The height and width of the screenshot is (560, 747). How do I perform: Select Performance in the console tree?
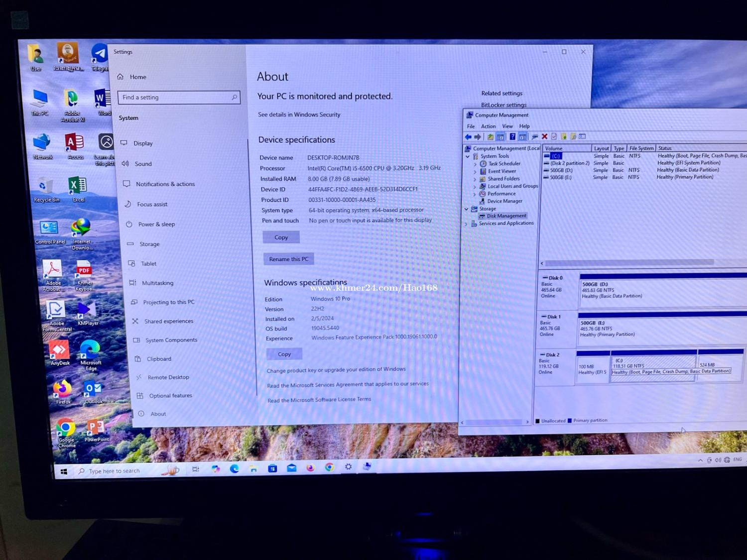pos(501,194)
